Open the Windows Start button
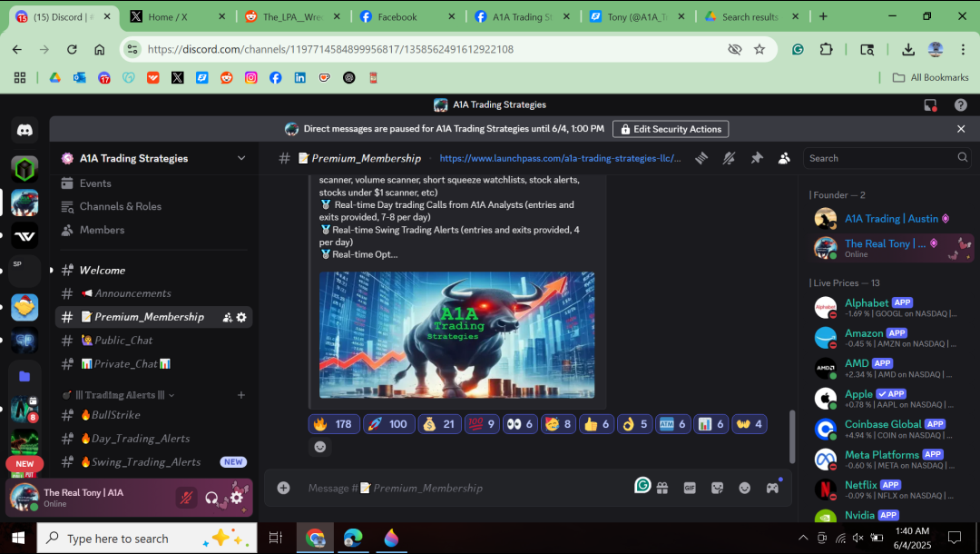This screenshot has width=980, height=554. [18, 538]
